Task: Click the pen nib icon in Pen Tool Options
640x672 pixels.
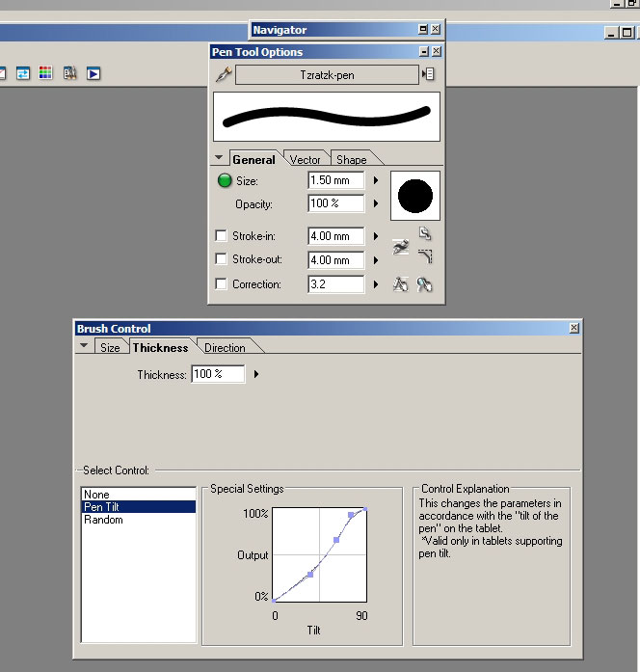Action: click(224, 74)
